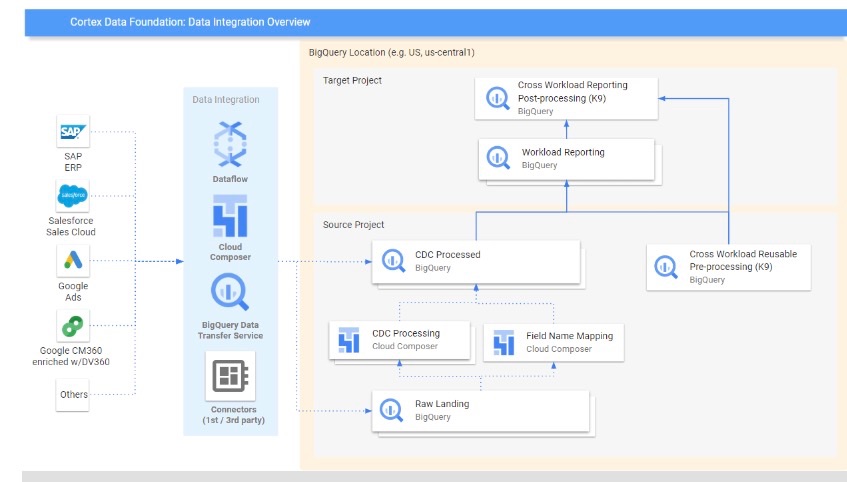This screenshot has width=847, height=482.
Task: Click 'Cross Workload Reporting Post-processing (K9)' text
Action: pos(573,91)
